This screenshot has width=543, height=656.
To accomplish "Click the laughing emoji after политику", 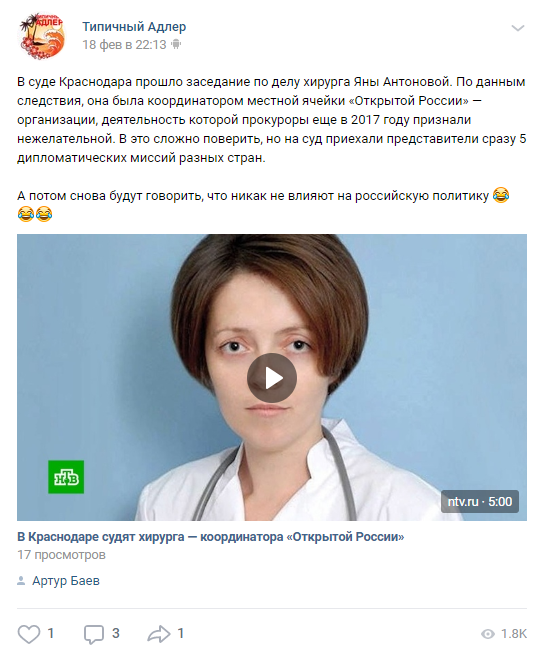I will click(501, 195).
